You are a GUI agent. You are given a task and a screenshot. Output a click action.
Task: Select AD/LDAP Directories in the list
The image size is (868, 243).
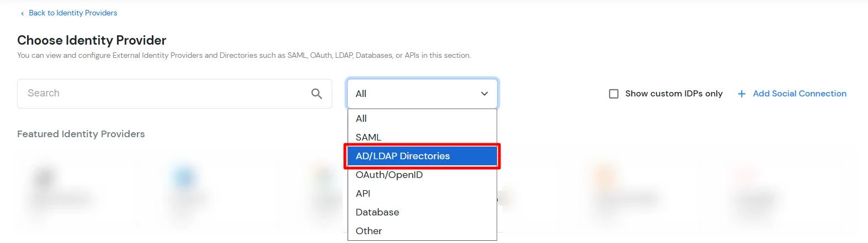[403, 156]
